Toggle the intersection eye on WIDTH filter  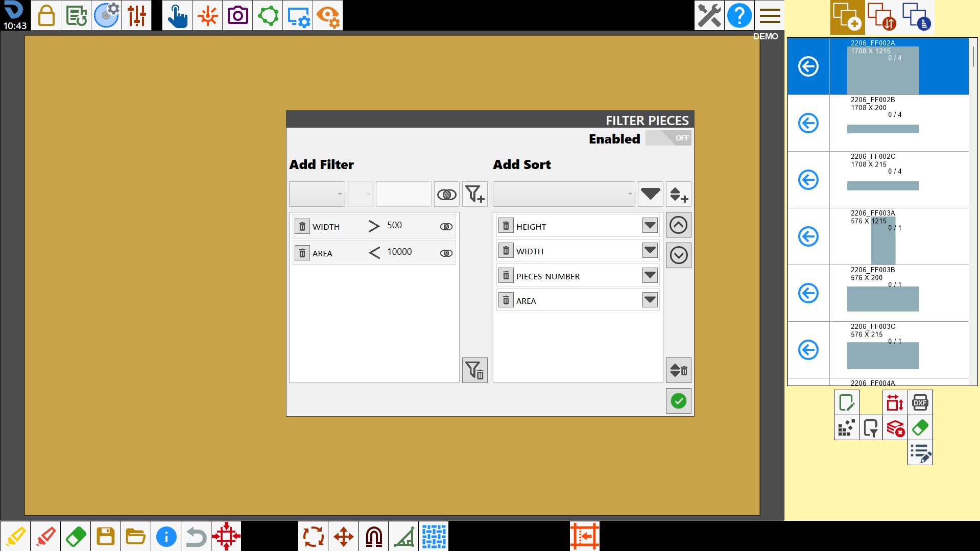446,227
